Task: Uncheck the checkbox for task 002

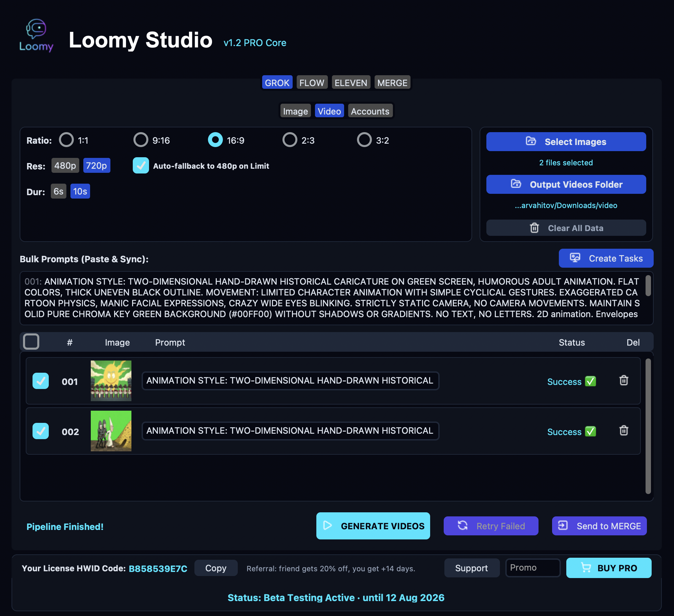Action: (x=41, y=431)
